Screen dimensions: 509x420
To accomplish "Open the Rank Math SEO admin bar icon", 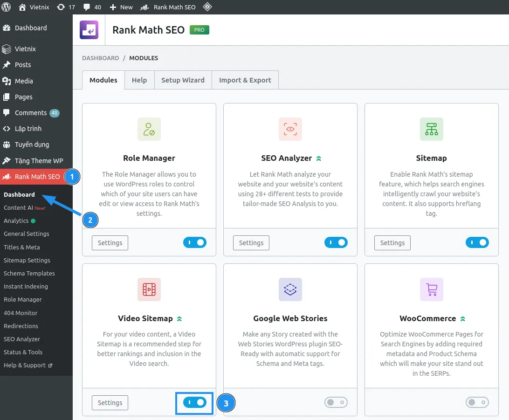I will point(144,7).
